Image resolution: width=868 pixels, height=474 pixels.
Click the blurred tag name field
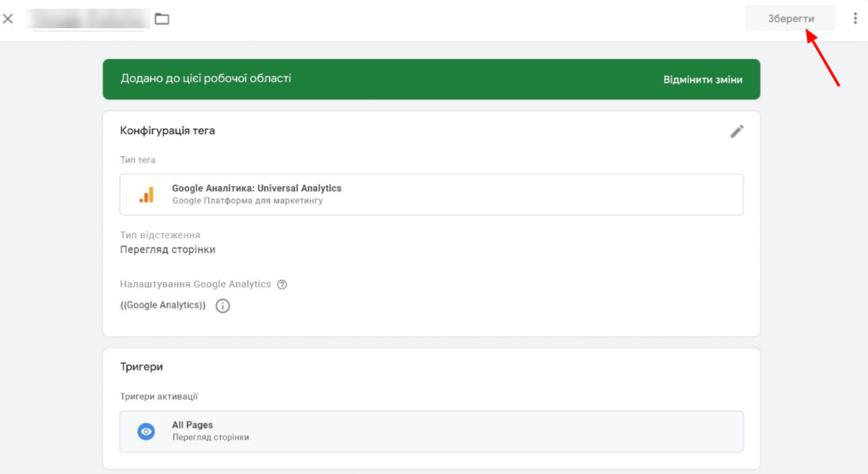pos(87,19)
